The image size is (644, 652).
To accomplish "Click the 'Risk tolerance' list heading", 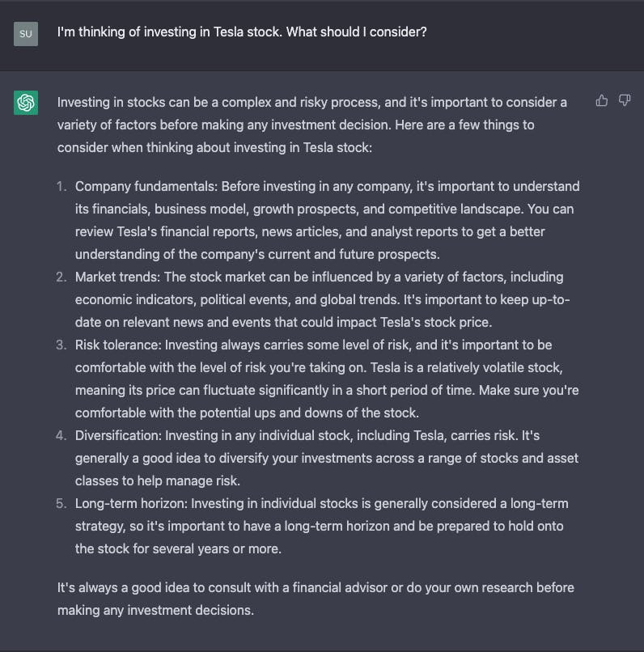I will point(118,345).
